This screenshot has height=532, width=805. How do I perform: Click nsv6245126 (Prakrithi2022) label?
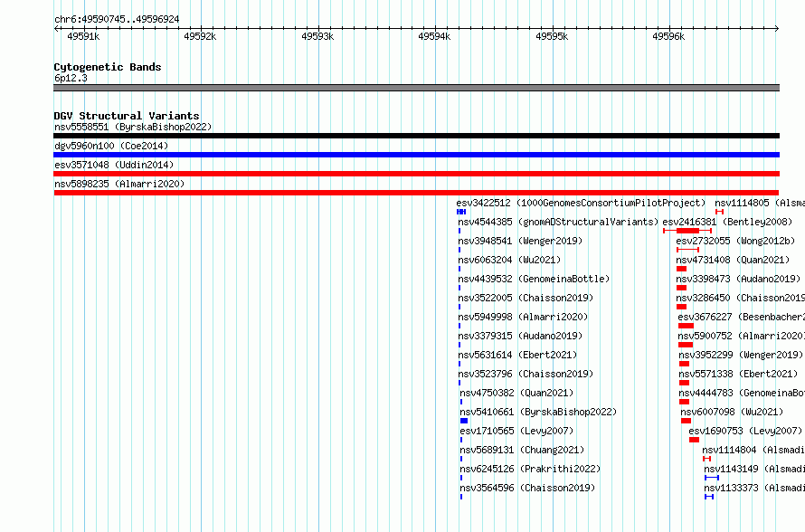click(x=530, y=469)
